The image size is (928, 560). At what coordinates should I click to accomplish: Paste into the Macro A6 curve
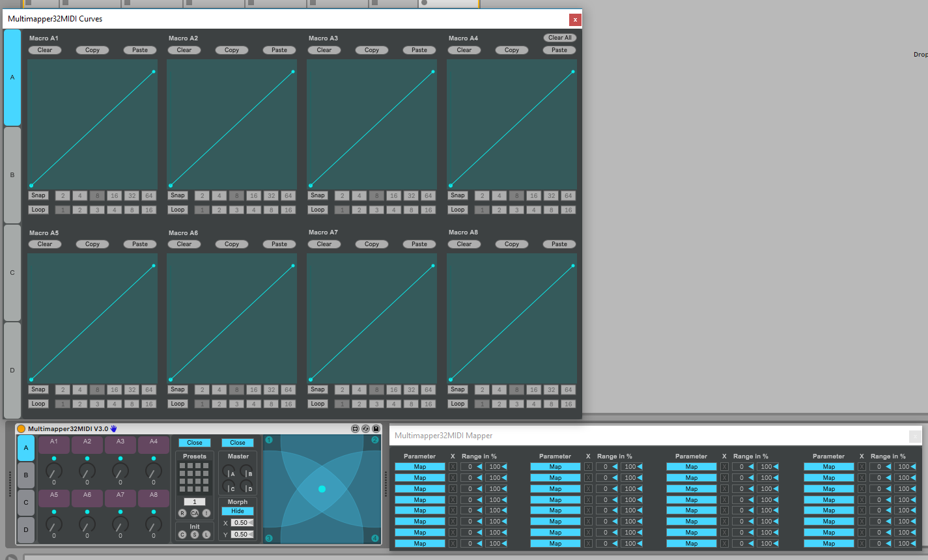click(279, 244)
